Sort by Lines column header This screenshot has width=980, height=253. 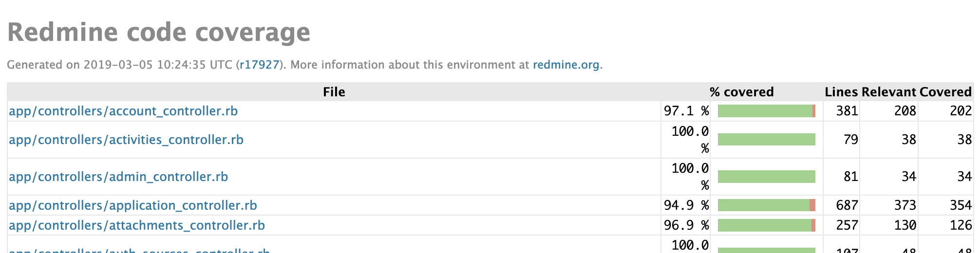pos(841,92)
